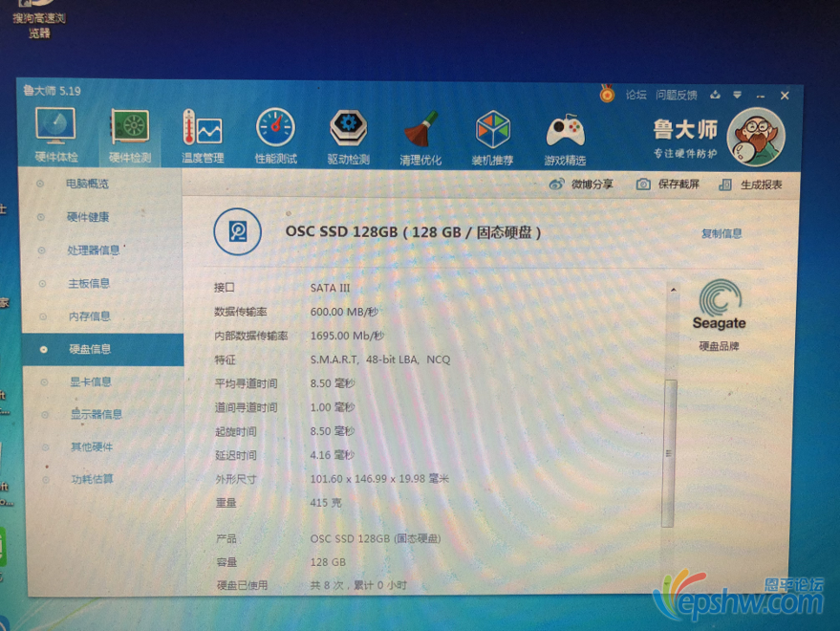Select 其他硬件 in the sidebar
840x631 pixels.
[x=92, y=447]
